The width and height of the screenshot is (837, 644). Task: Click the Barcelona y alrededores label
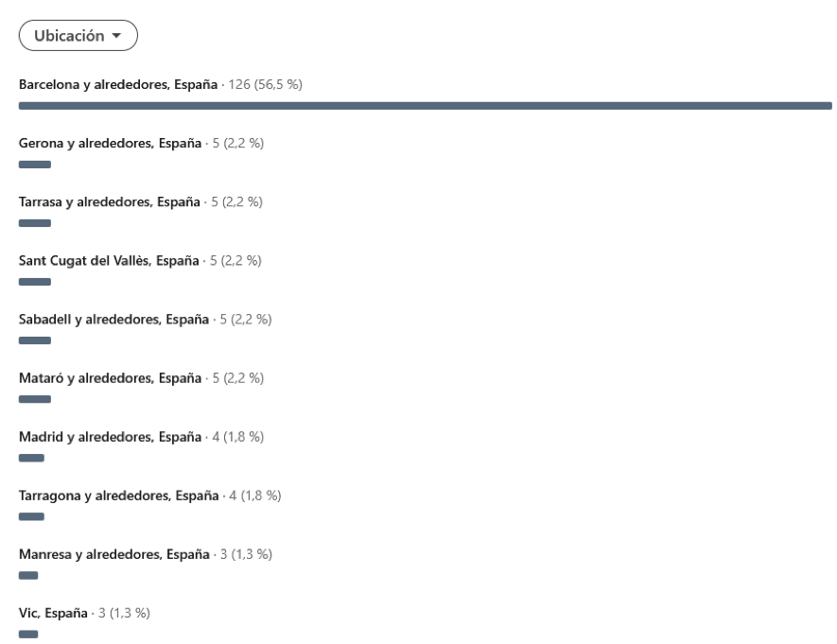(118, 85)
